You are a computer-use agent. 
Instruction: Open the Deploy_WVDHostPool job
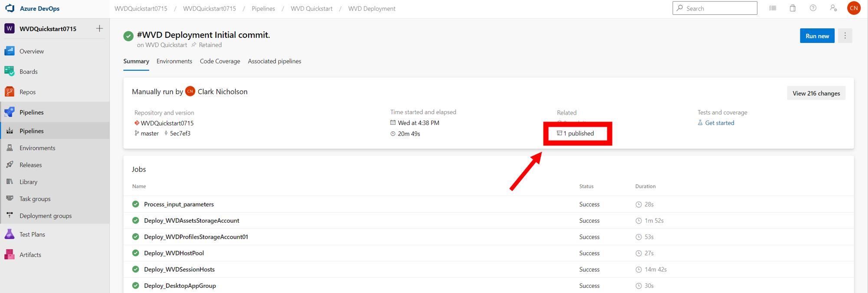(174, 253)
